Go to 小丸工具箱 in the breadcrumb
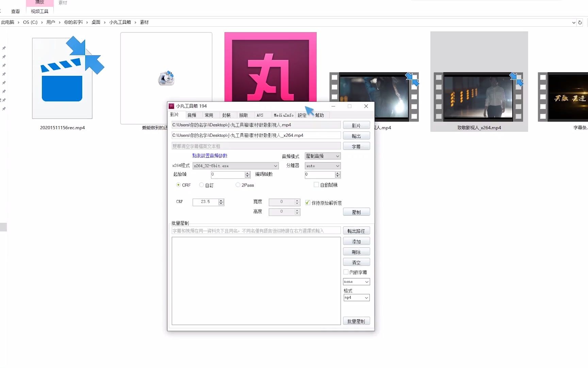The height and width of the screenshot is (368, 588). [120, 22]
